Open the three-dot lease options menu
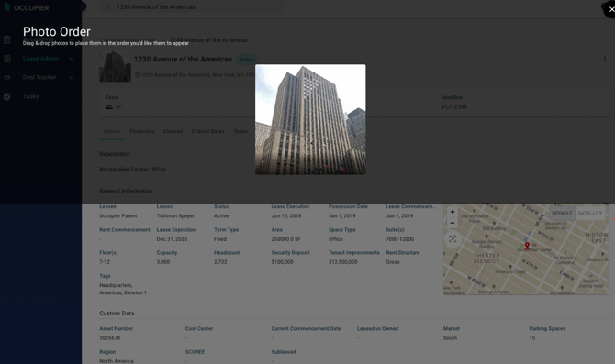The height and width of the screenshot is (364, 615). 604,60
